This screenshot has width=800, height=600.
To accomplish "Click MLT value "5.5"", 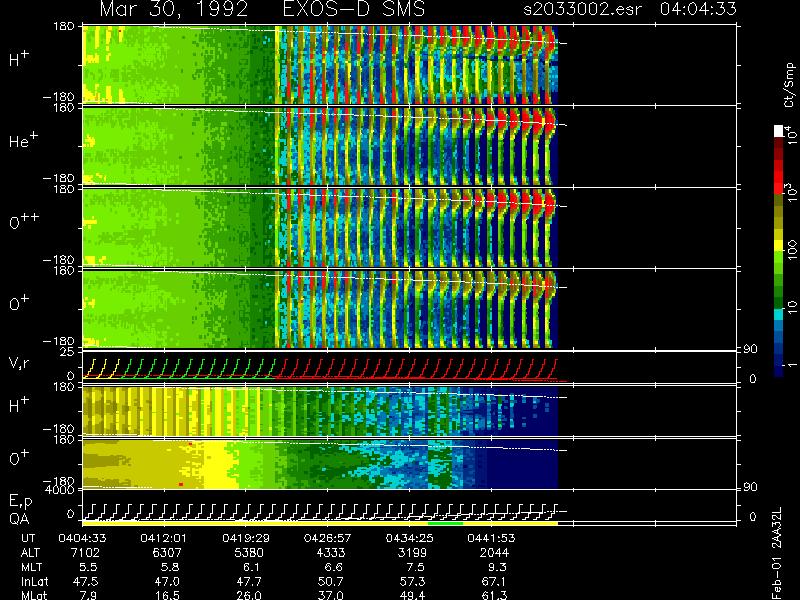I will [x=89, y=567].
